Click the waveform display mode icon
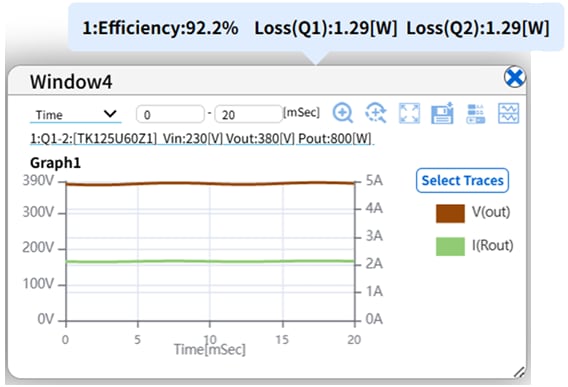Screen dimensions: 568x387 [509, 113]
